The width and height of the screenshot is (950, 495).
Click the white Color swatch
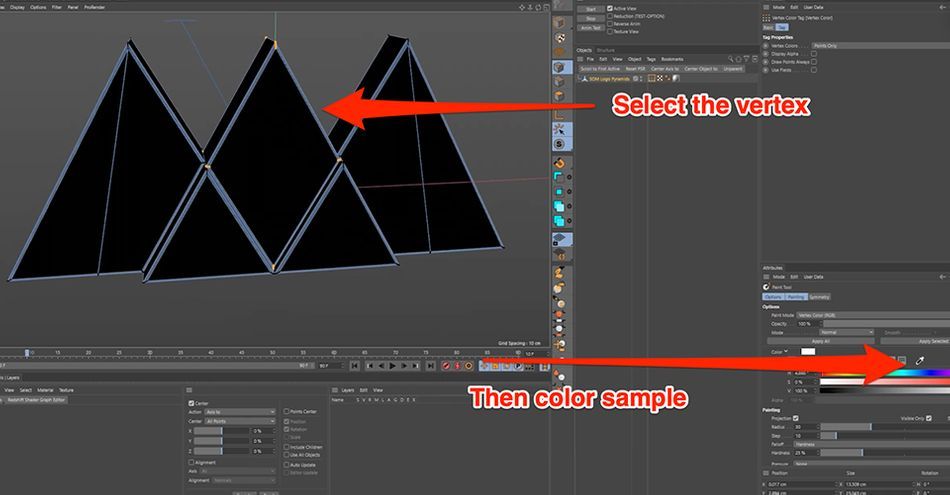(x=808, y=351)
